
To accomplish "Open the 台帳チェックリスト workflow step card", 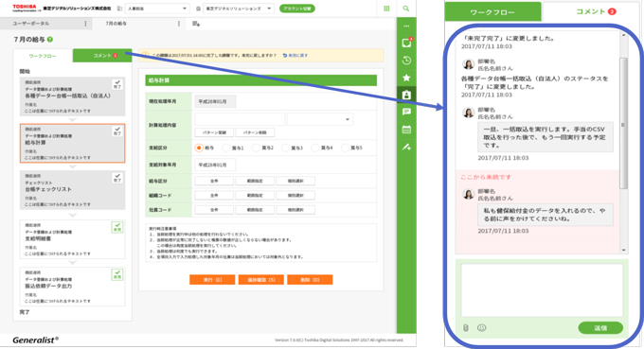I will coord(72,190).
